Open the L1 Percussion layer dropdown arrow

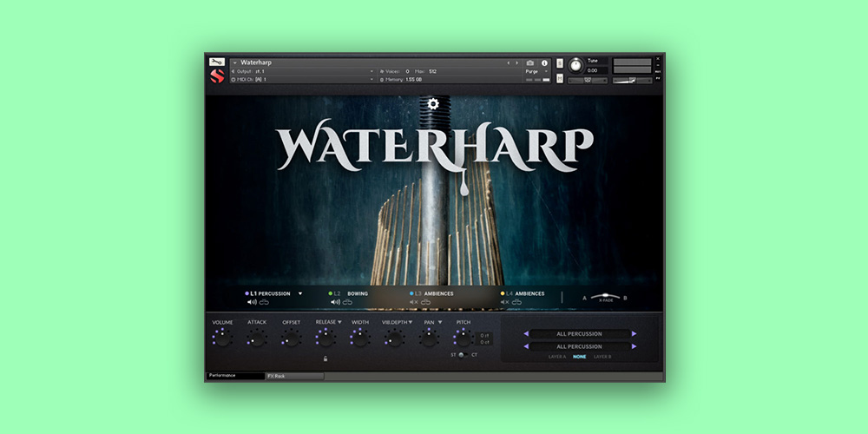(300, 293)
